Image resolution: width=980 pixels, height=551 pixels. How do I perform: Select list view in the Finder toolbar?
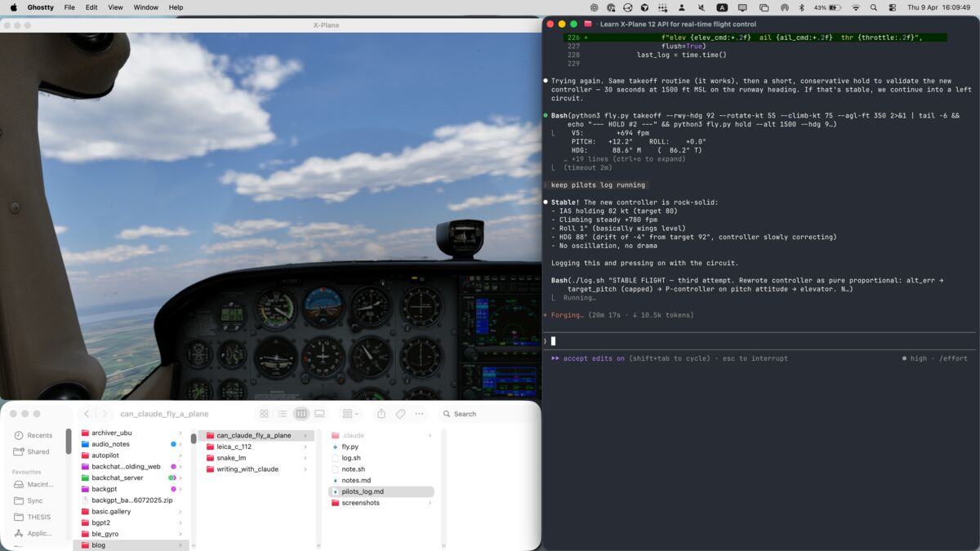pyautogui.click(x=282, y=414)
